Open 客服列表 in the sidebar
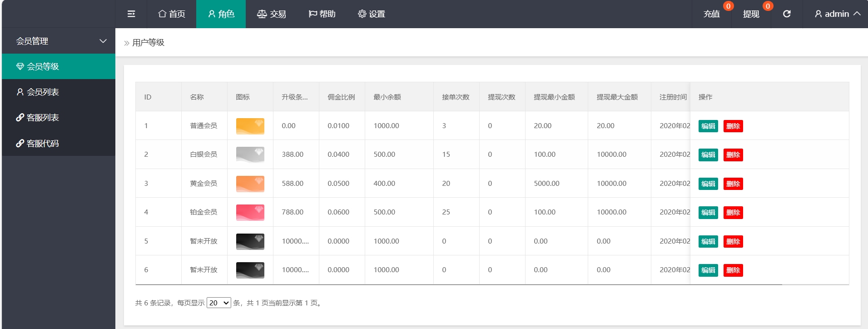The image size is (868, 329). (43, 118)
